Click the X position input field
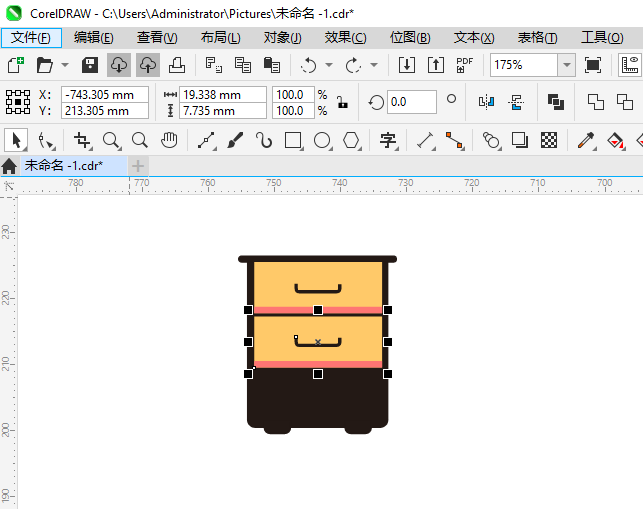 [105, 95]
